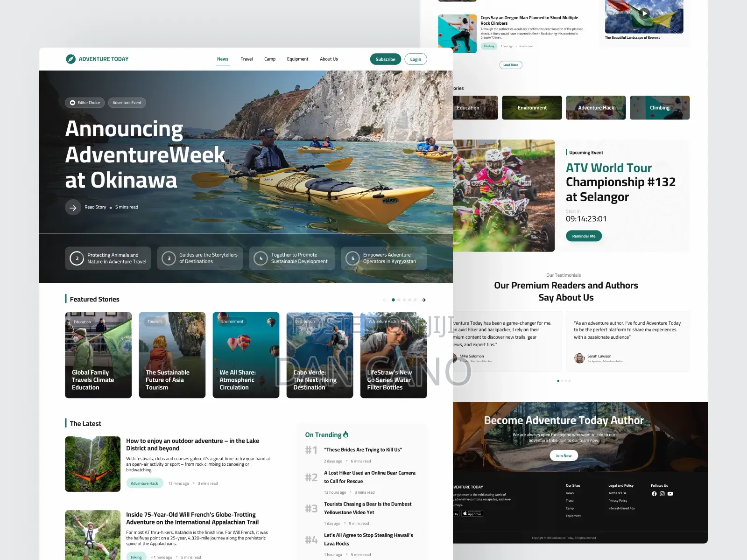Open the Environment category tile
The image size is (747, 560).
(532, 108)
